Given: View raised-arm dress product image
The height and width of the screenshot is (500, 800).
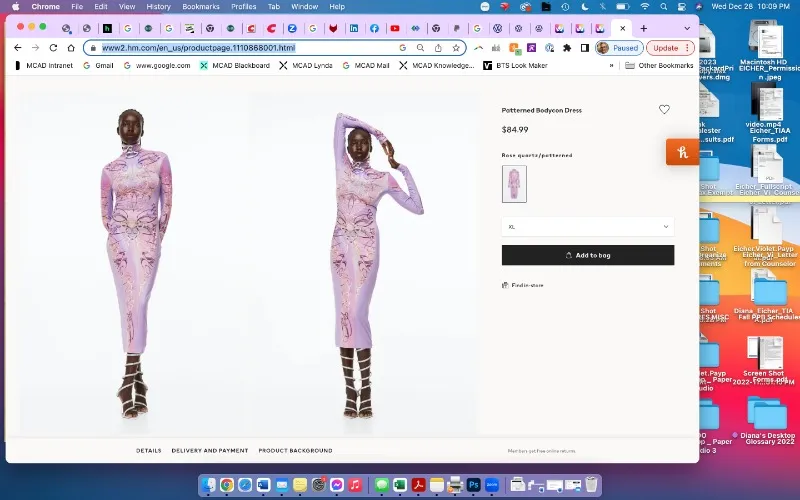Looking at the screenshot, I should (x=363, y=263).
